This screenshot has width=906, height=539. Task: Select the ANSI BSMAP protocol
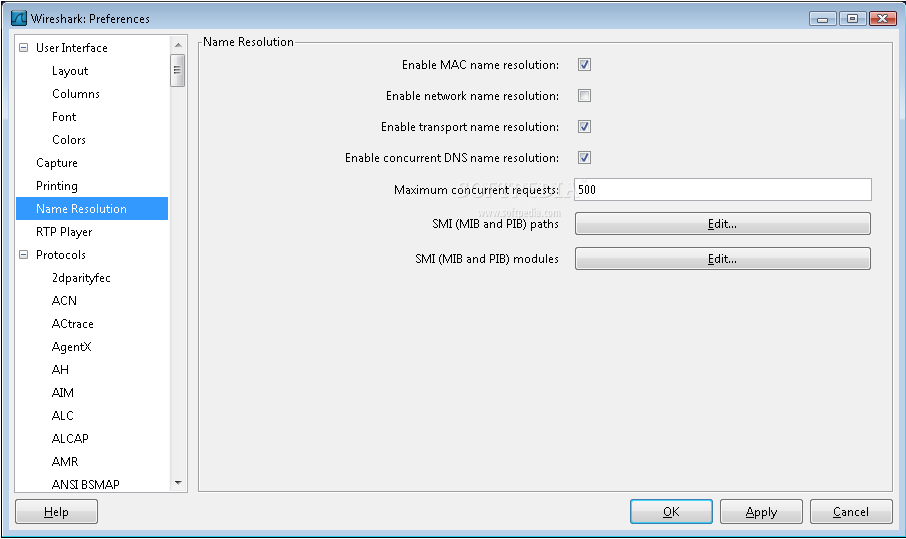[x=86, y=484]
